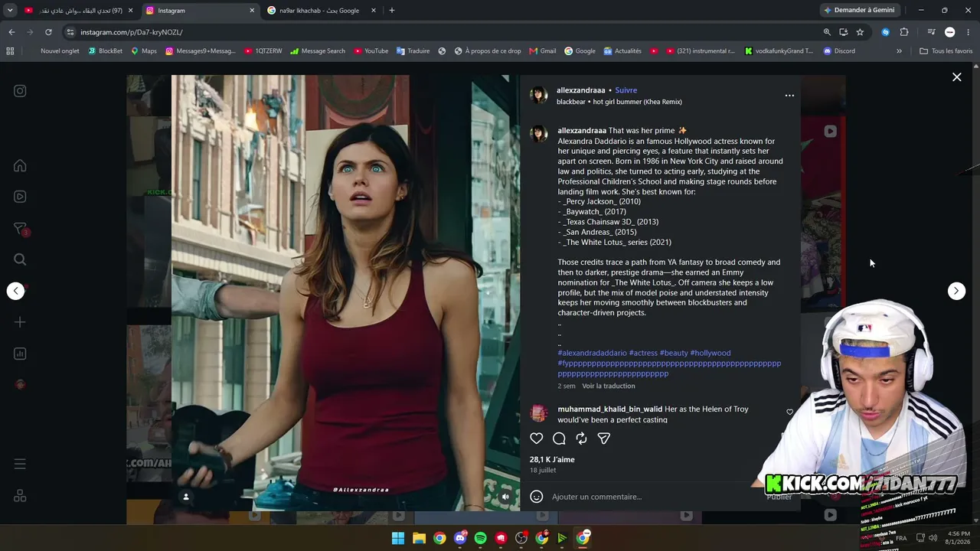Open the Gmail bookmark
The image size is (980, 551).
tap(543, 51)
